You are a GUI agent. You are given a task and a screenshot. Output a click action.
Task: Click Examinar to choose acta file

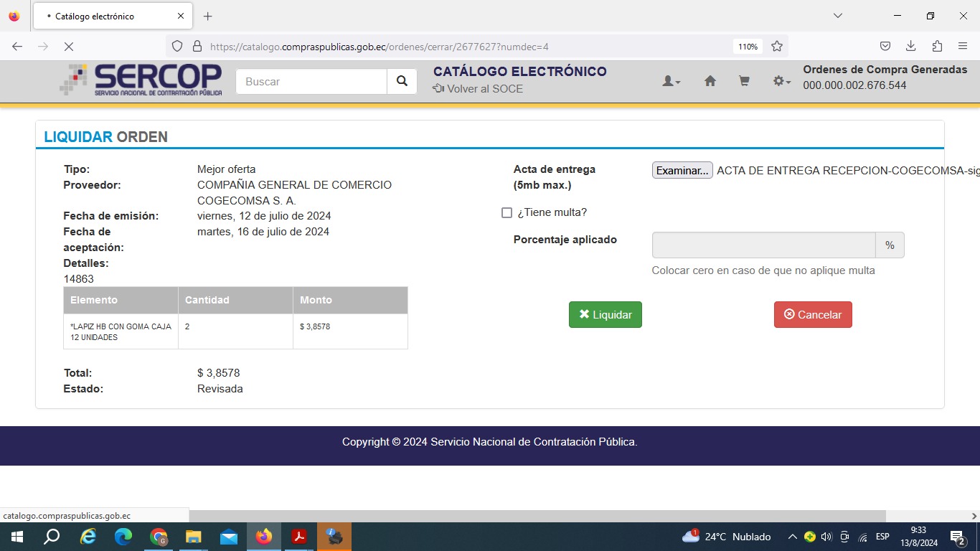682,171
